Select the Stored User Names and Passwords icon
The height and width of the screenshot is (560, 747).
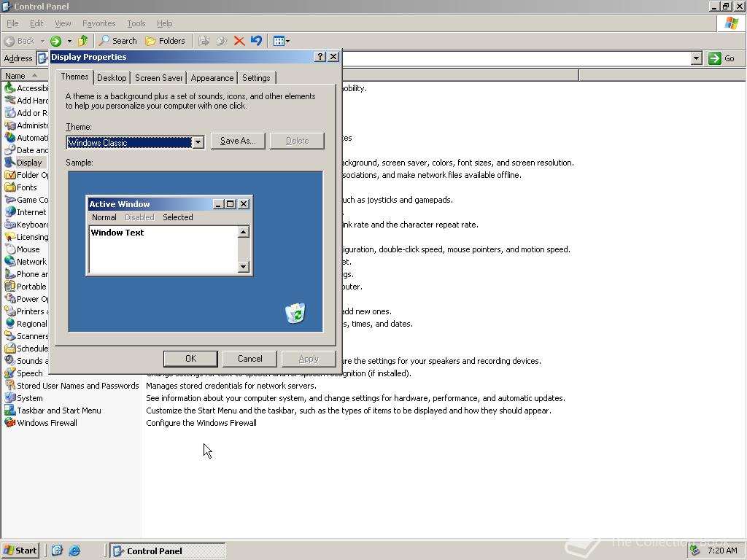click(x=9, y=385)
